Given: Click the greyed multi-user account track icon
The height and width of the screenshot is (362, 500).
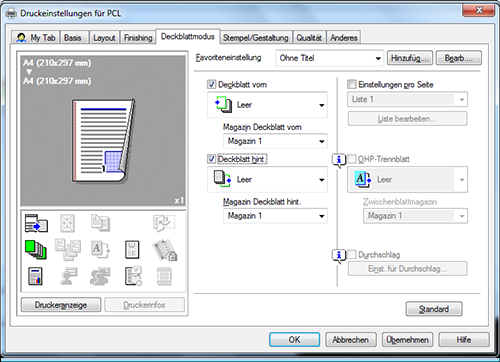Looking at the screenshot, I should [100, 276].
